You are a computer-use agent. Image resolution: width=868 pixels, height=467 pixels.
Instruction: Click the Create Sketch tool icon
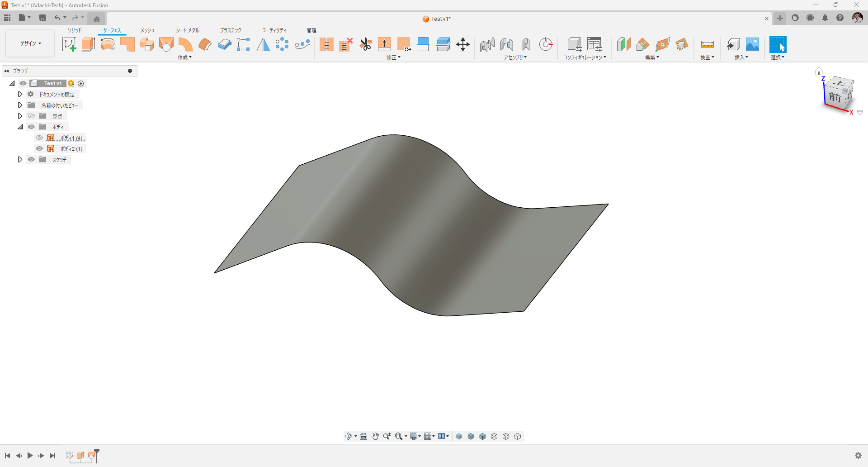tap(69, 44)
